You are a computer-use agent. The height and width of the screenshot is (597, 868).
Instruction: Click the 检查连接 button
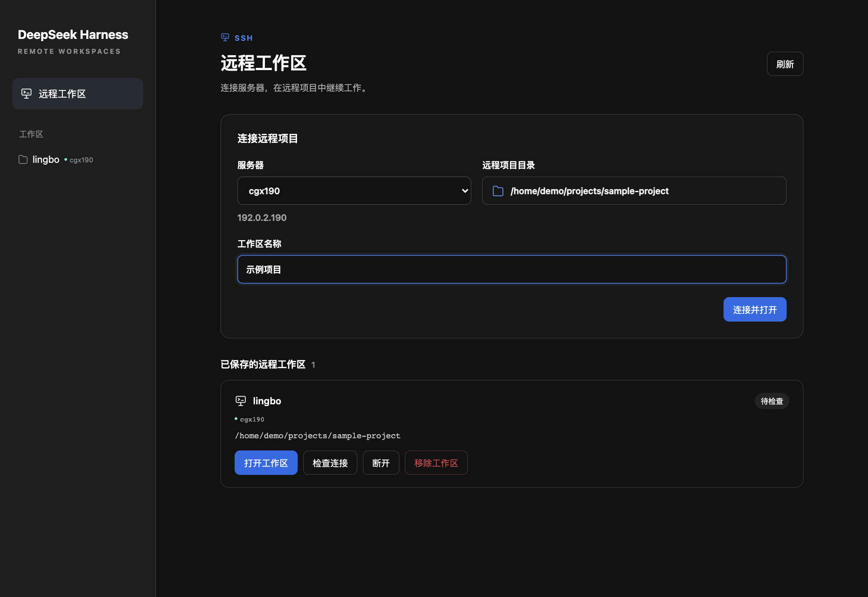tap(330, 463)
